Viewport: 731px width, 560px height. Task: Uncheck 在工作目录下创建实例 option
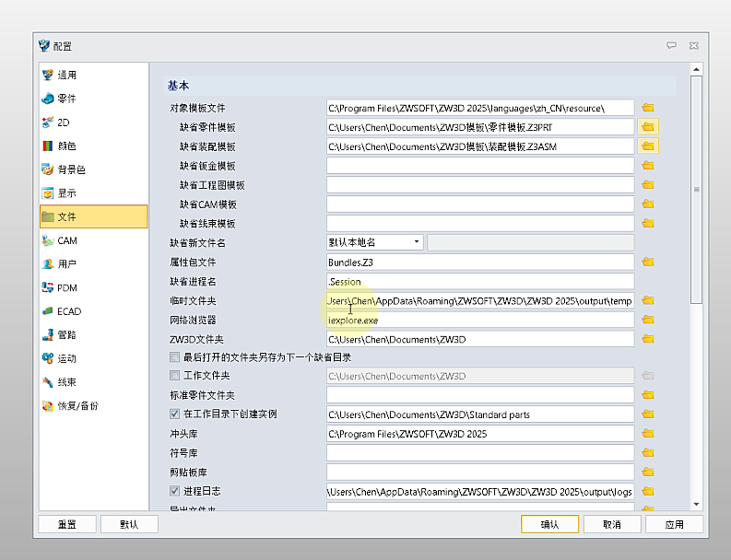[174, 414]
